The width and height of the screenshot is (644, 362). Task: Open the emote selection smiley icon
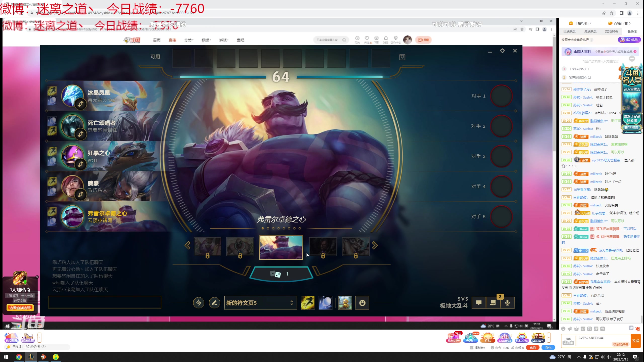(362, 303)
